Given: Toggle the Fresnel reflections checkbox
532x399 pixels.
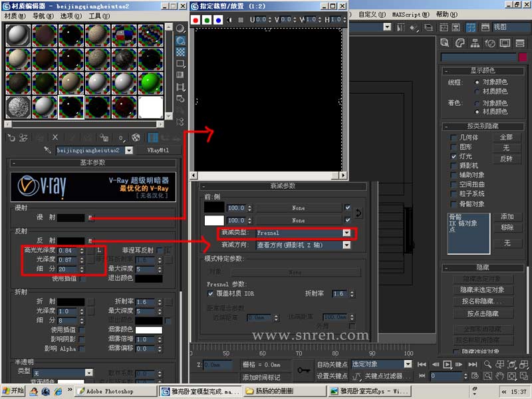Looking at the screenshot, I should pos(160,251).
